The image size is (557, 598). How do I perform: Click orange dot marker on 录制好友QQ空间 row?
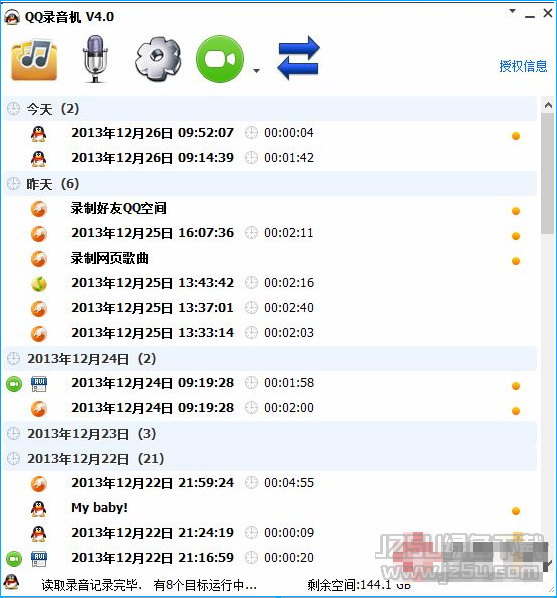tap(516, 211)
